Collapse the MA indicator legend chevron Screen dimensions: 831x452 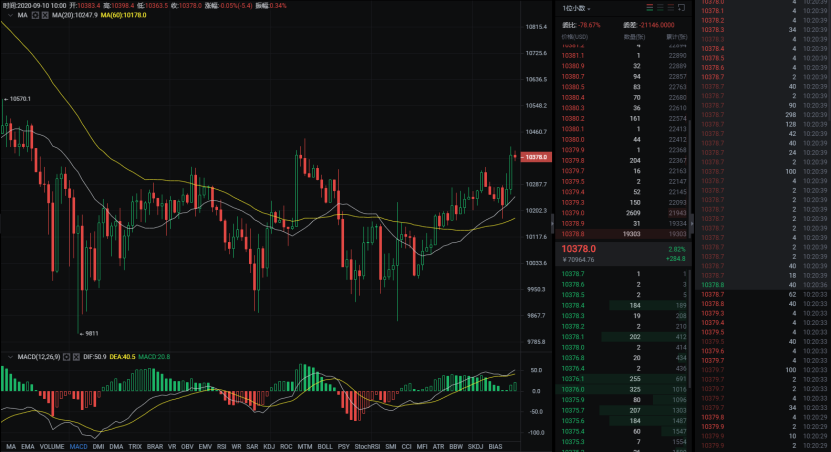(10, 15)
